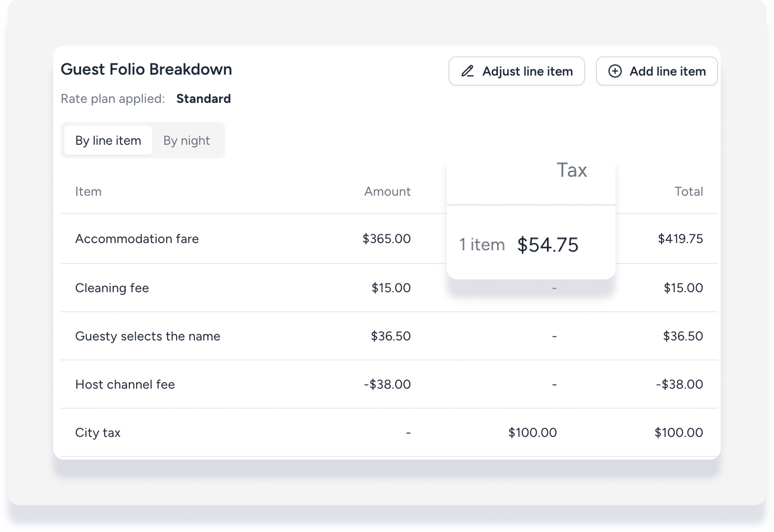This screenshot has height=532, width=774.
Task: Click the $419.75 accommodation total
Action: pyautogui.click(x=680, y=239)
